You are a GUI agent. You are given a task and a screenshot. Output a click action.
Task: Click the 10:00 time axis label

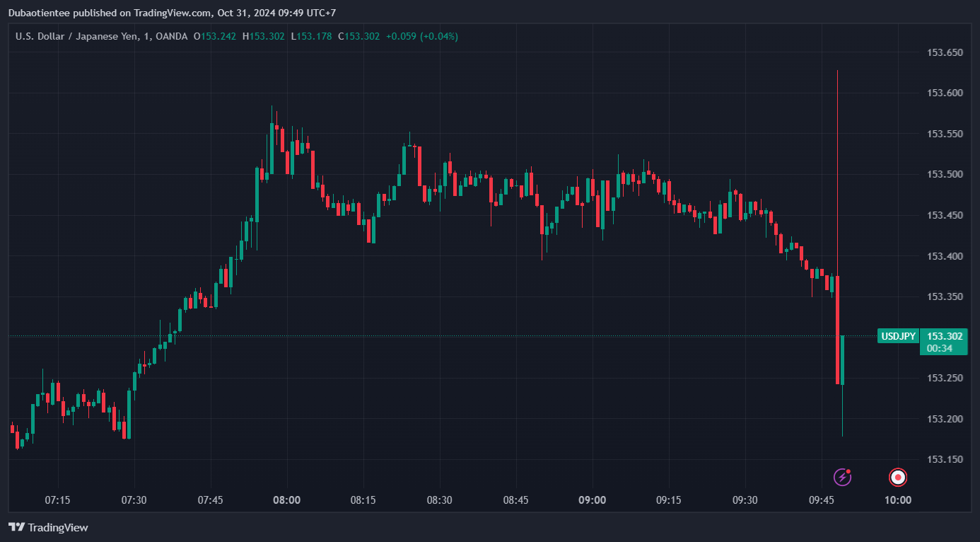(898, 500)
